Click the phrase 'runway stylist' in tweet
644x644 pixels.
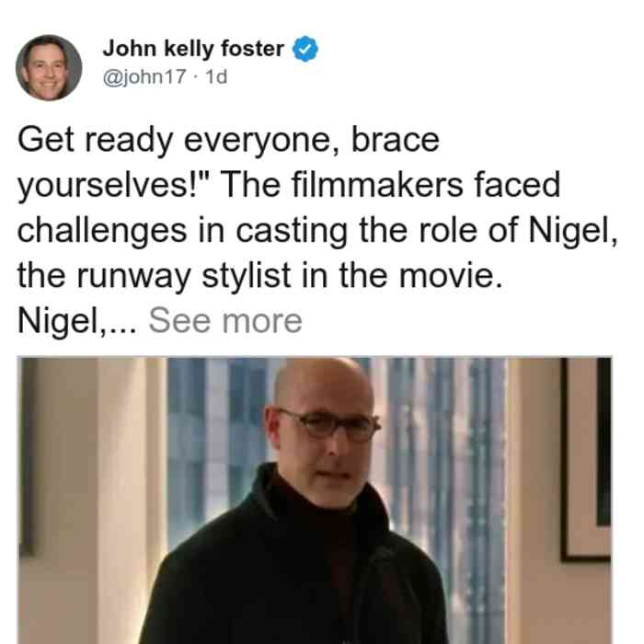184,276
